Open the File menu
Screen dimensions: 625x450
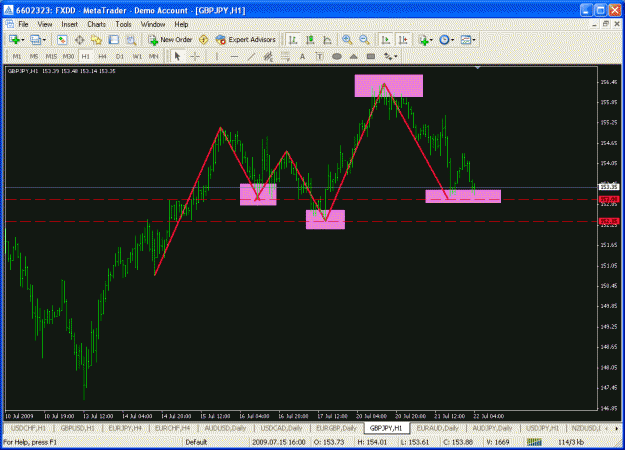(x=23, y=25)
